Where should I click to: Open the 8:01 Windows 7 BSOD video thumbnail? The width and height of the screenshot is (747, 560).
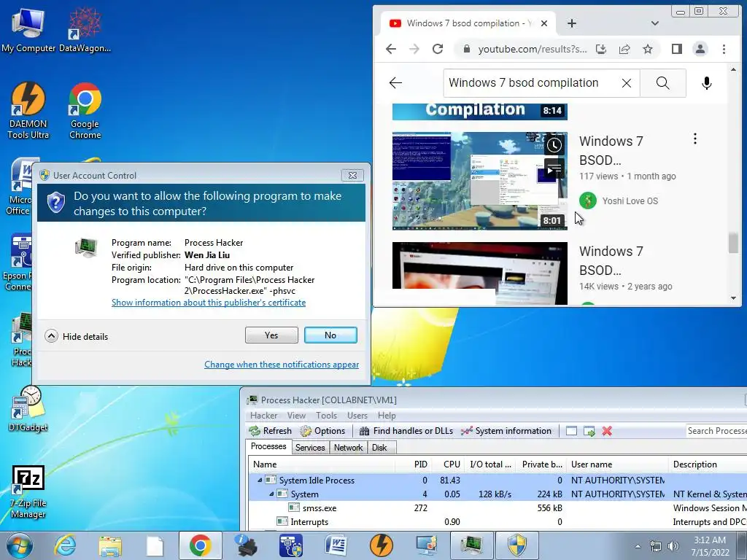pyautogui.click(x=480, y=181)
